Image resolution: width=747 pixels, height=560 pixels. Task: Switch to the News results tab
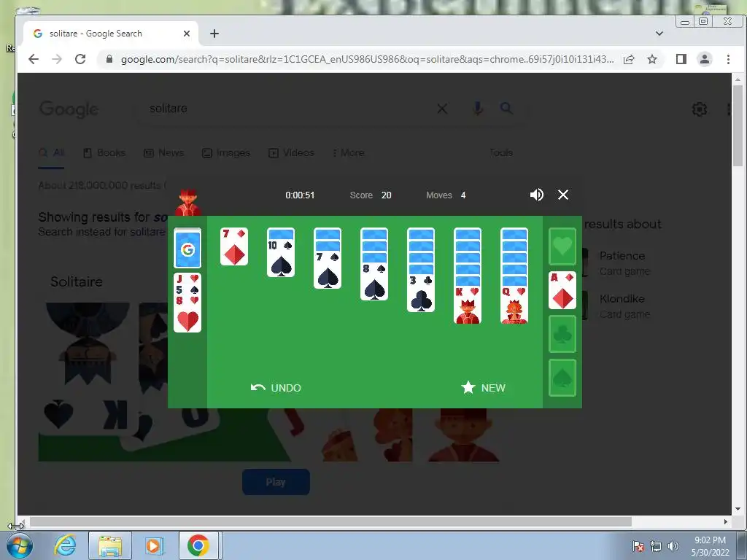(x=164, y=153)
